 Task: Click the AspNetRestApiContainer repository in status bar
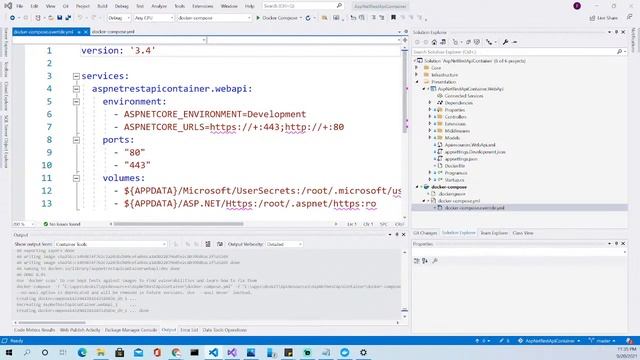(549, 341)
